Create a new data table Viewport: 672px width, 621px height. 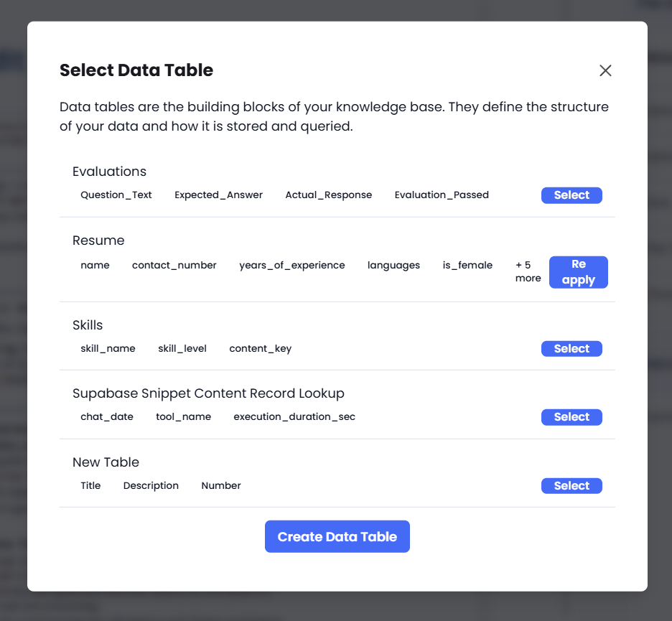pyautogui.click(x=337, y=536)
